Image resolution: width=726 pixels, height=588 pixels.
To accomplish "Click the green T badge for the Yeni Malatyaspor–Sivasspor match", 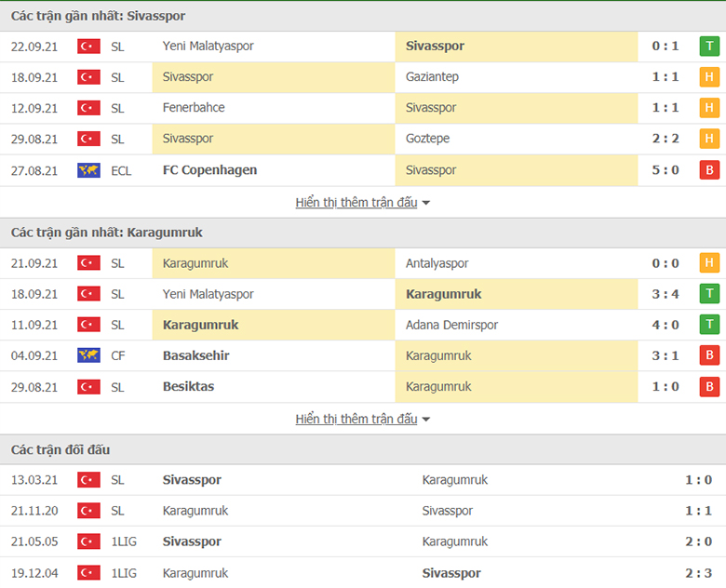I will click(709, 47).
